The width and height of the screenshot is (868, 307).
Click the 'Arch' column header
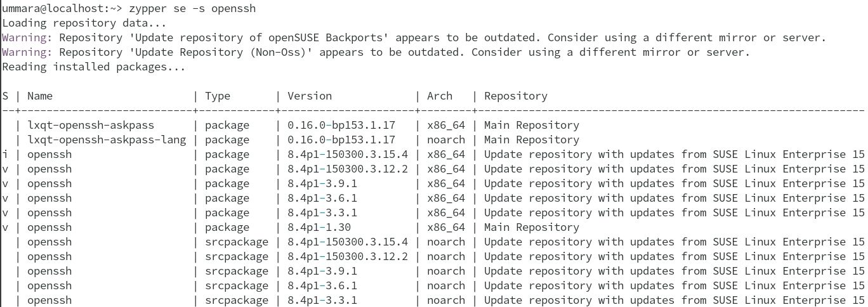click(440, 96)
